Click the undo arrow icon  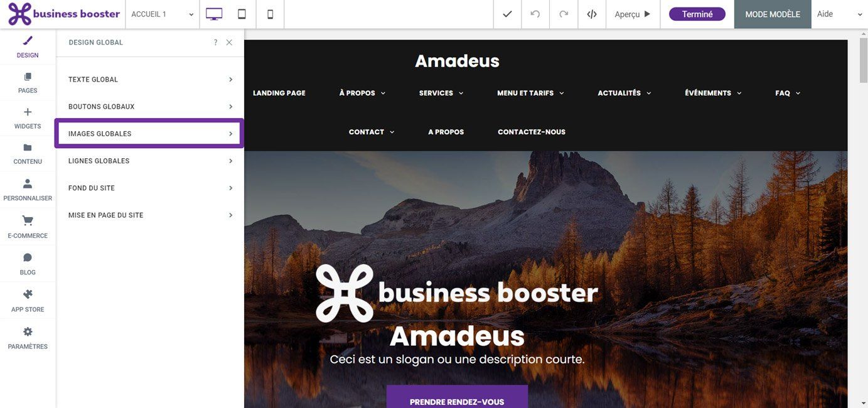535,14
